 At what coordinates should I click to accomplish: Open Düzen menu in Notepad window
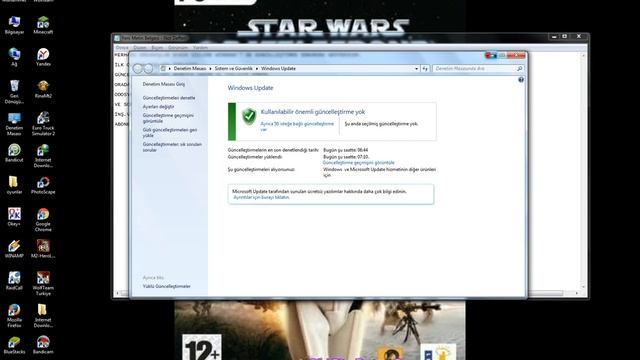140,48
